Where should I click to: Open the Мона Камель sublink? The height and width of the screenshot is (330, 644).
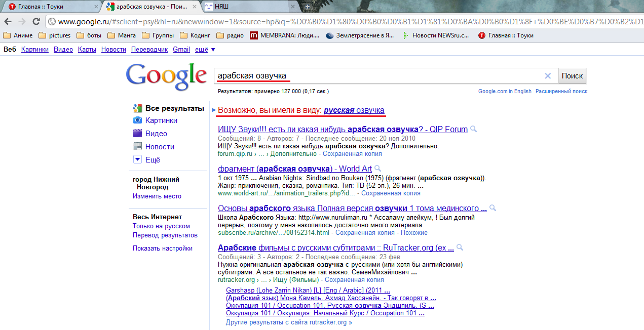pos(331,298)
